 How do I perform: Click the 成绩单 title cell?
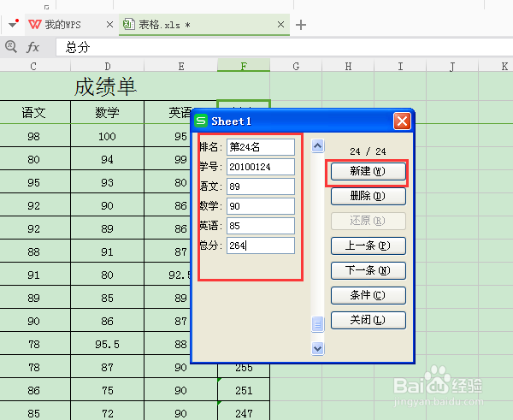coord(104,86)
